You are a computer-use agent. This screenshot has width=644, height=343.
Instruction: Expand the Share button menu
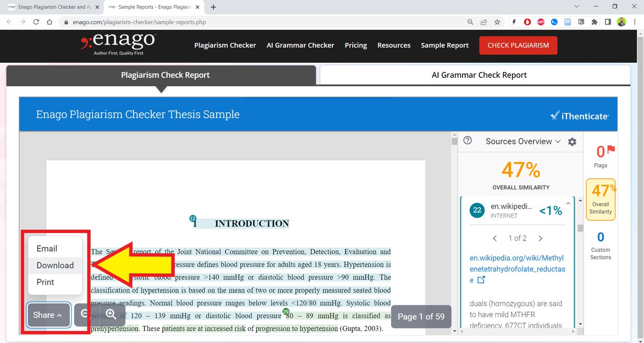[x=48, y=315]
